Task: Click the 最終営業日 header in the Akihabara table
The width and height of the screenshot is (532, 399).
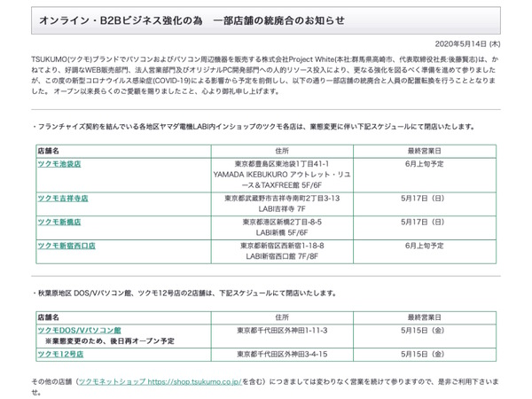Action: [x=425, y=317]
